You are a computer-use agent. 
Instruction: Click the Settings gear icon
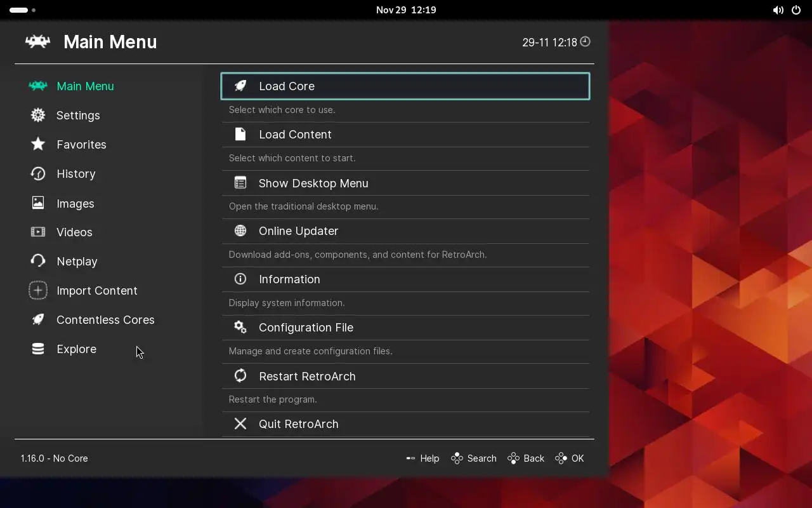pos(38,115)
